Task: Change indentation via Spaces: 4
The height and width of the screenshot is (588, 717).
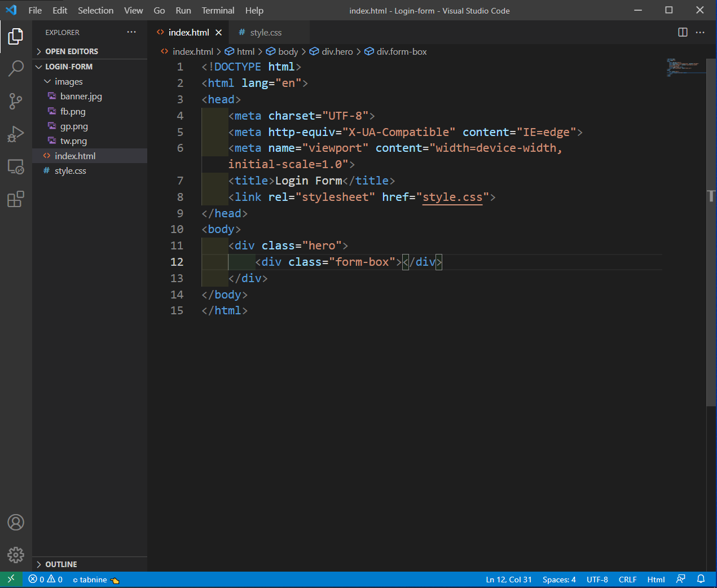Action: [x=559, y=580]
